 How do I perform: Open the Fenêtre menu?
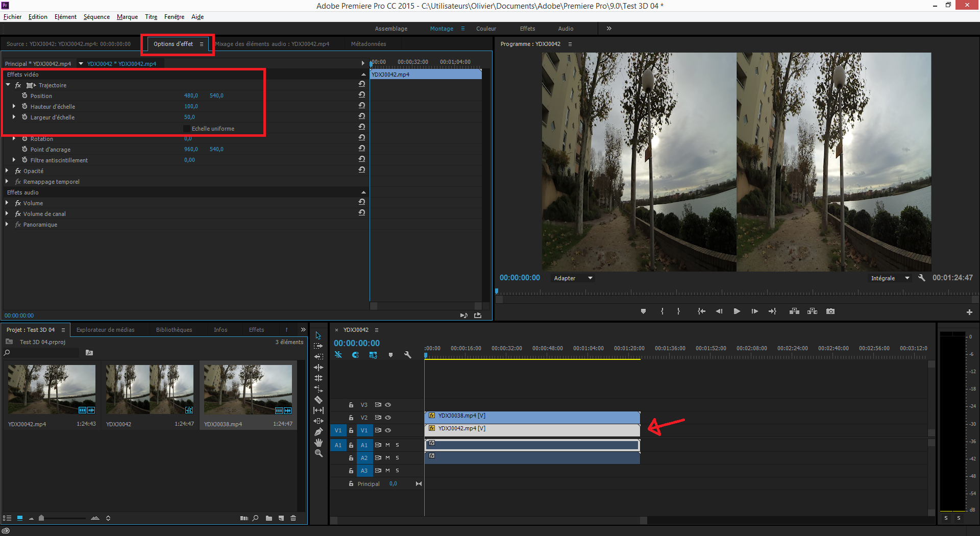tap(174, 17)
